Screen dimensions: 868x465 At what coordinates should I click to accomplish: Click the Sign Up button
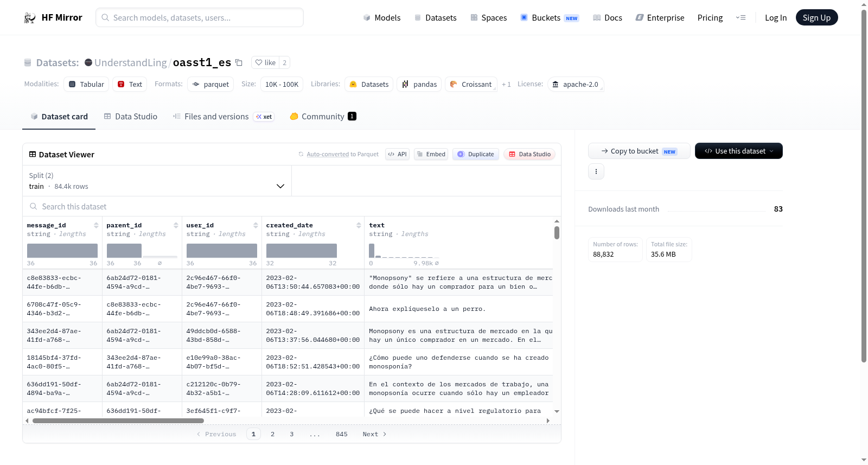[816, 17]
